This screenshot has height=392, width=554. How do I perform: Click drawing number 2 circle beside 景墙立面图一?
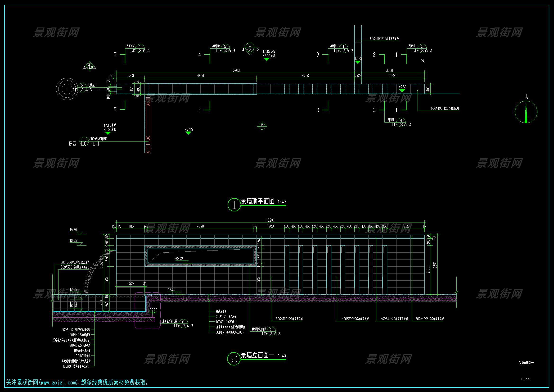point(234,358)
